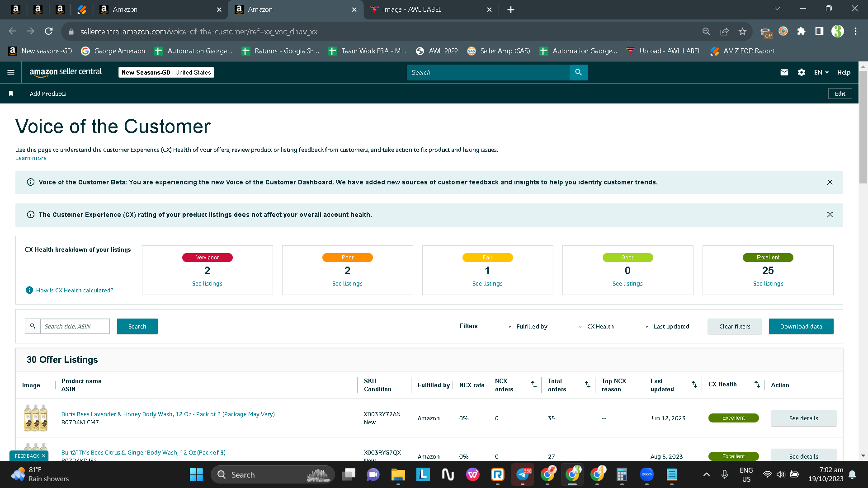This screenshot has height=488, width=868.
Task: Open Burts Bees Lavender & Honey Body Wash listing
Action: click(168, 414)
